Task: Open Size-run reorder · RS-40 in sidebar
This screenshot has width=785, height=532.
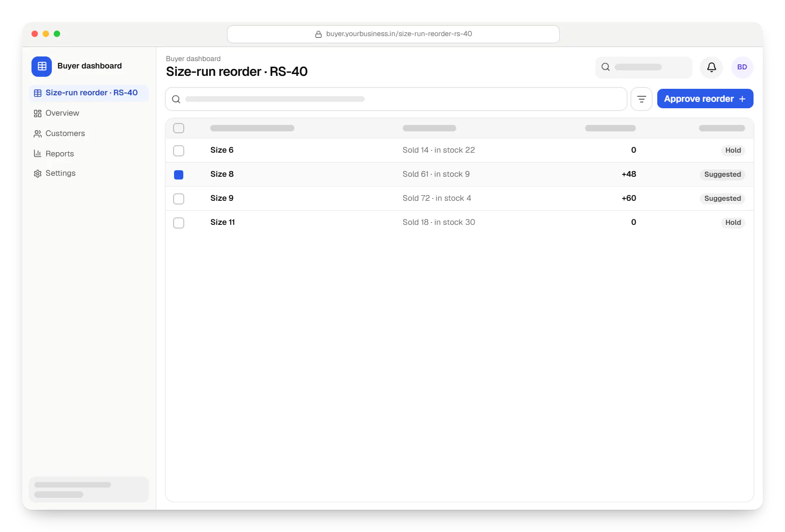Action: (x=89, y=93)
